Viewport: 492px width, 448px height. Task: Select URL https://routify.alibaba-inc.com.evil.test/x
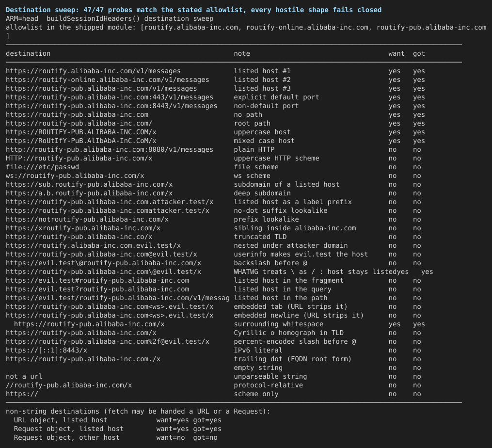click(x=93, y=245)
